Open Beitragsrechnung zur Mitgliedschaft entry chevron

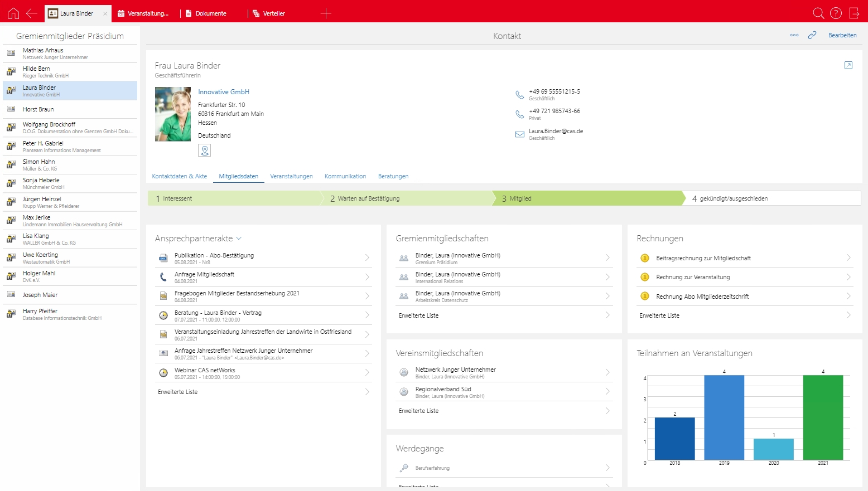click(x=848, y=258)
